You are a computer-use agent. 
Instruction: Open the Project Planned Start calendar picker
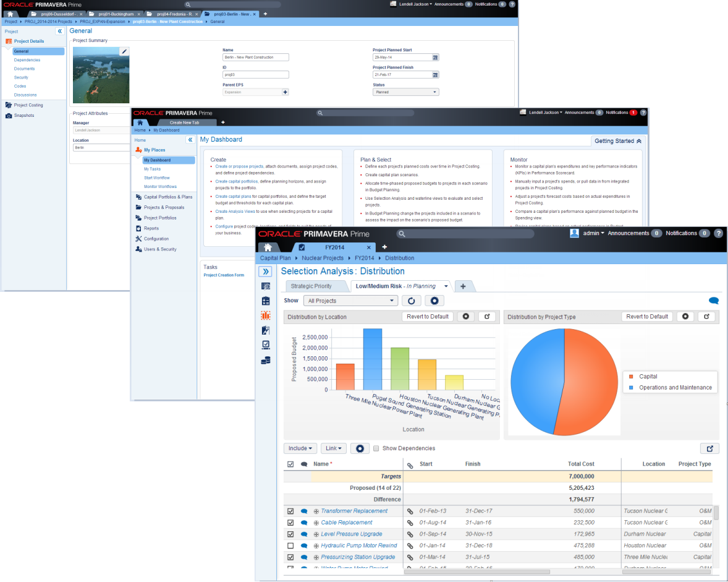click(x=435, y=58)
